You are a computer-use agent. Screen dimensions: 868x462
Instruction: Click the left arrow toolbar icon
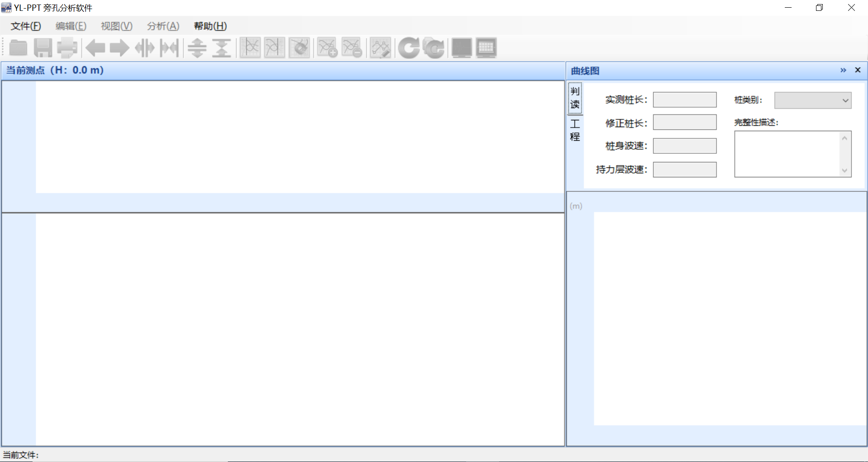click(x=95, y=48)
